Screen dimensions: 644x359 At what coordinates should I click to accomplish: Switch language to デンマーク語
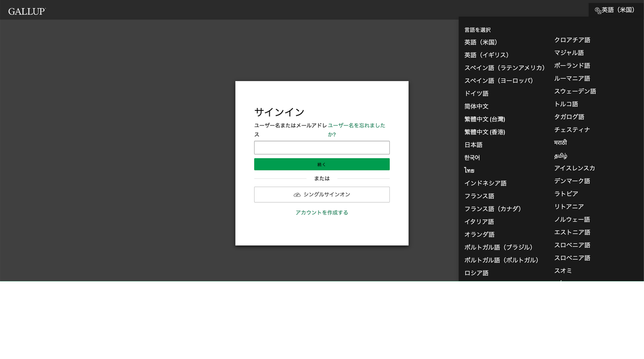click(x=572, y=181)
